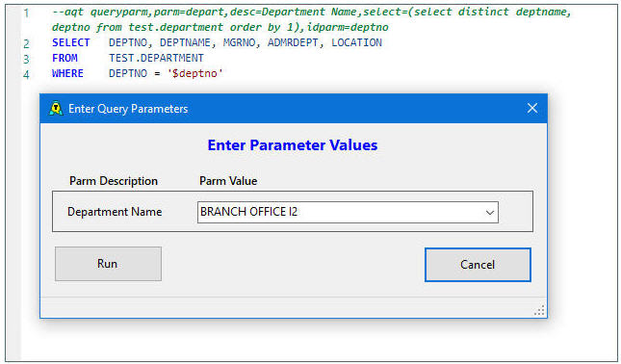Click idparm=deptno in the comment

tap(348, 27)
